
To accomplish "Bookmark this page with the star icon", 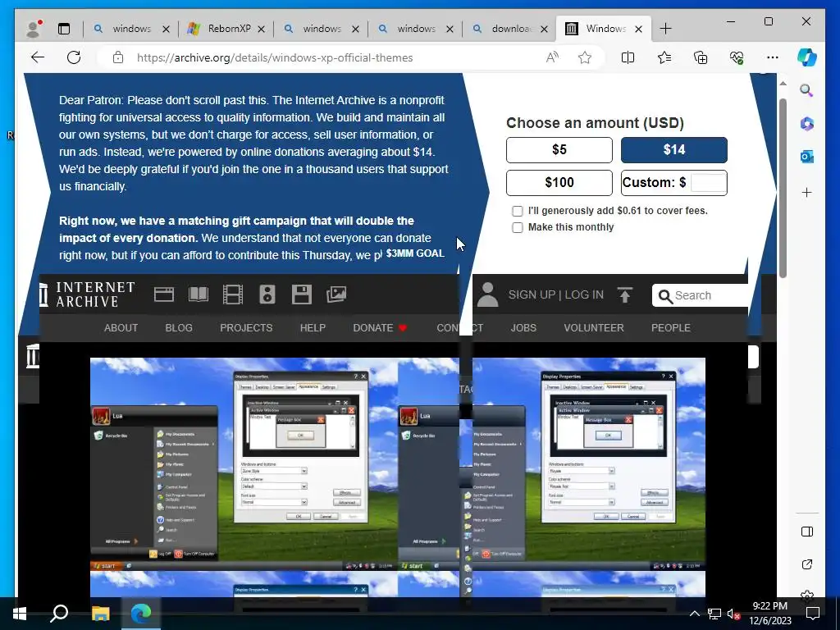I will (x=585, y=57).
